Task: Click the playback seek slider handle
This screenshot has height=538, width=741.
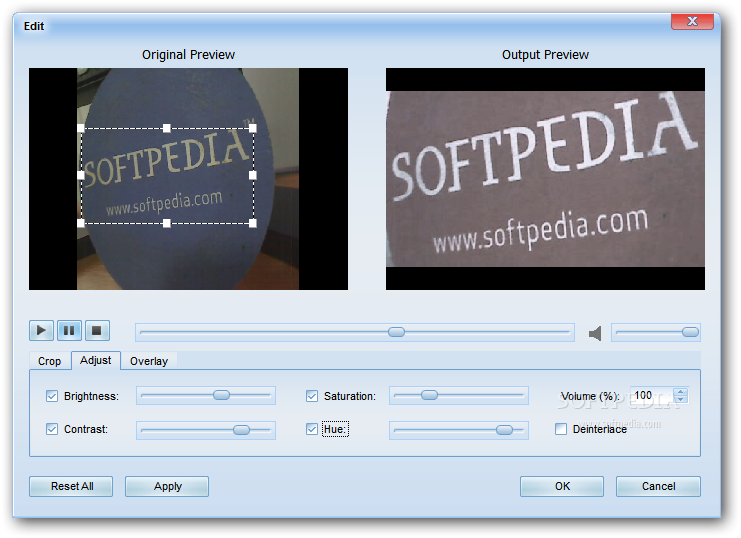Action: 396,332
